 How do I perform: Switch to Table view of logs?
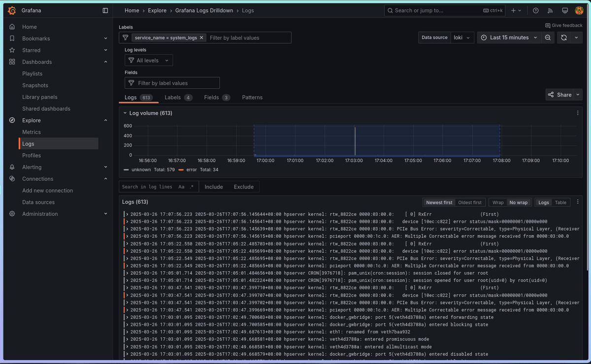point(561,202)
